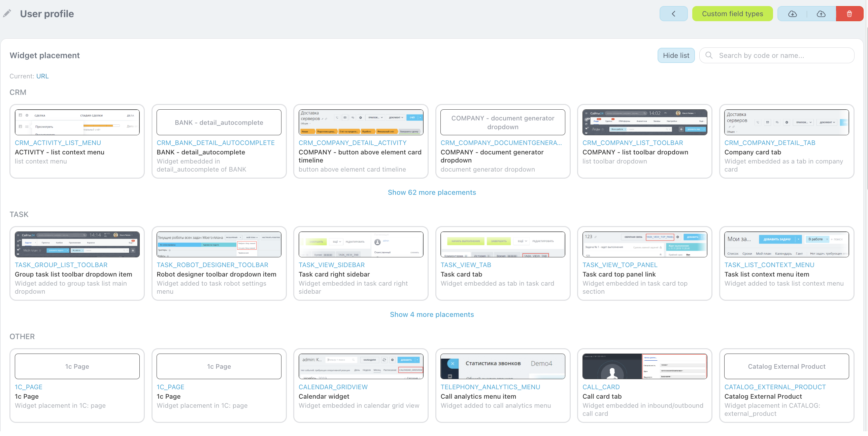This screenshot has height=436, width=868.
Task: Click the search magnifier icon
Action: (x=709, y=55)
